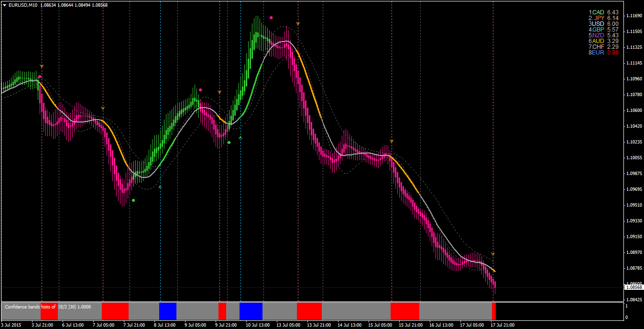The height and width of the screenshot is (329, 644).
Task: Click the green up arrow below the 8 Jul 13:00 candles
Action: (x=160, y=187)
